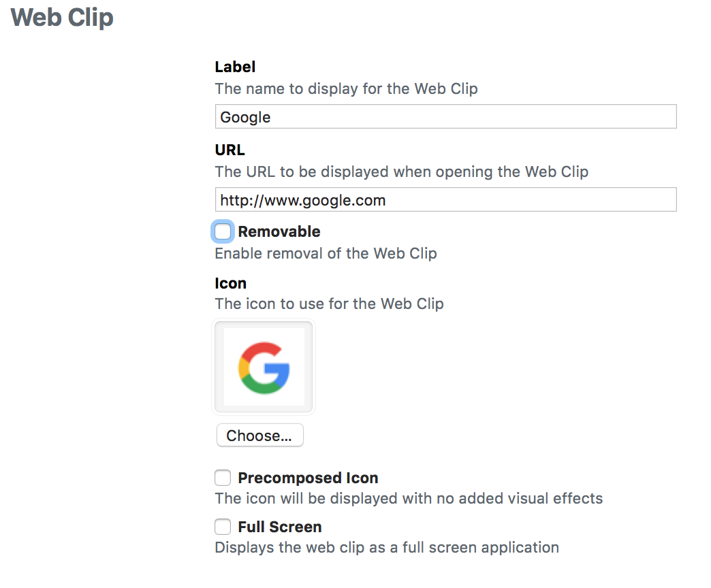Click inside the Label input containing Google

(x=445, y=116)
